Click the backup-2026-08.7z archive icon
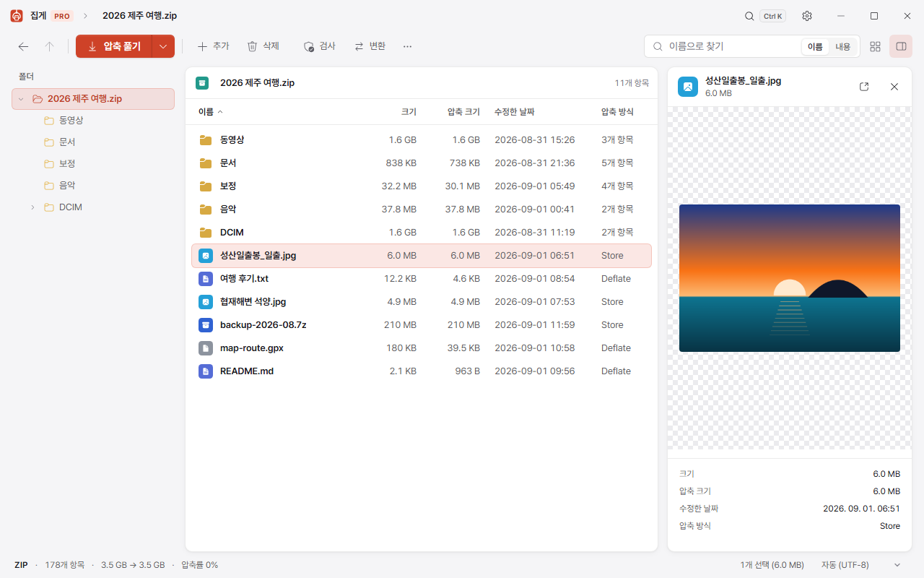 [206, 325]
